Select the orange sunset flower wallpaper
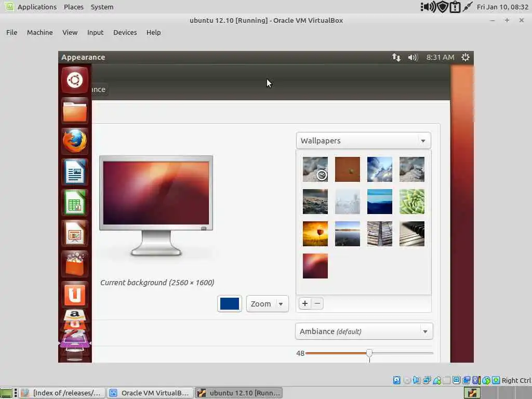The width and height of the screenshot is (532, 399). [315, 234]
